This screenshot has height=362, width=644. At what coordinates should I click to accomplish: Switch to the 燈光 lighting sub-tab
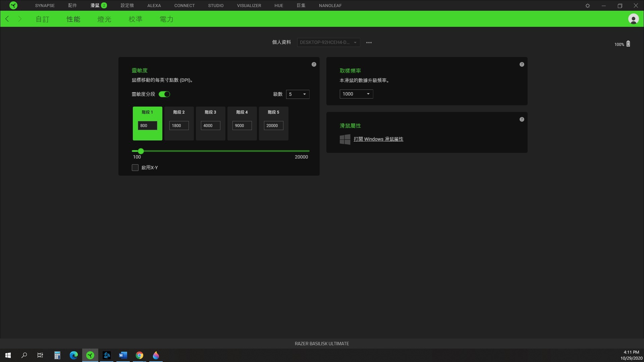pos(104,19)
